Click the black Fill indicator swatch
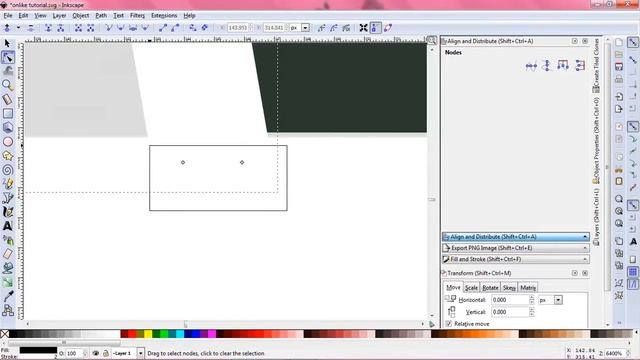640x360 pixels. click(x=38, y=350)
